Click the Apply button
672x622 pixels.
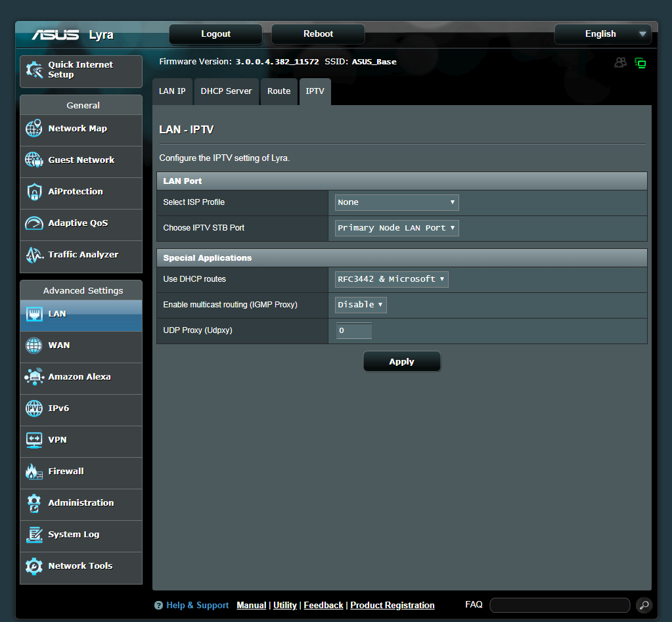point(401,361)
